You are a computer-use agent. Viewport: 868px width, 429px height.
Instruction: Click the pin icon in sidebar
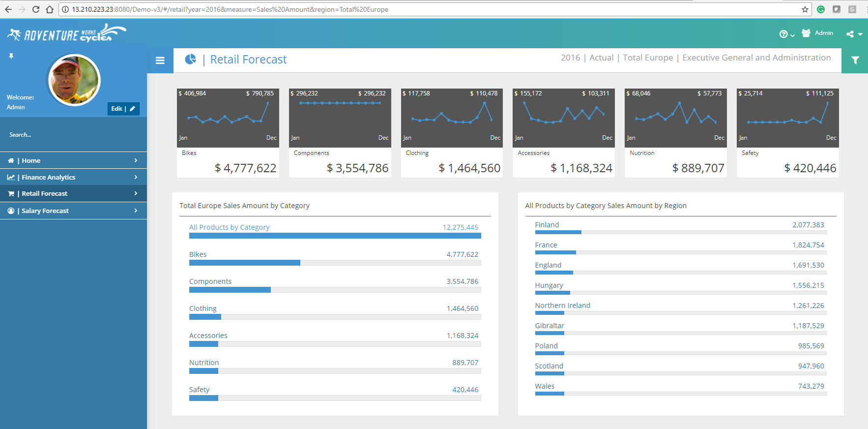click(x=11, y=56)
